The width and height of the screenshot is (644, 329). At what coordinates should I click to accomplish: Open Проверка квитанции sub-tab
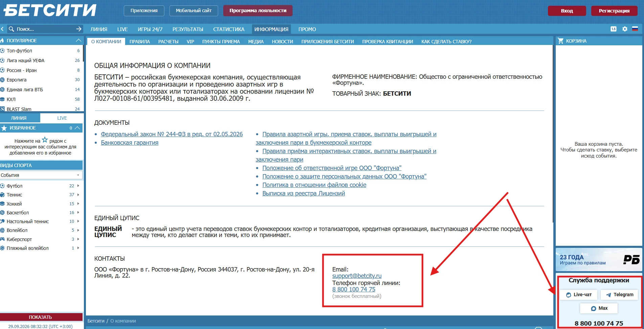pyautogui.click(x=388, y=42)
